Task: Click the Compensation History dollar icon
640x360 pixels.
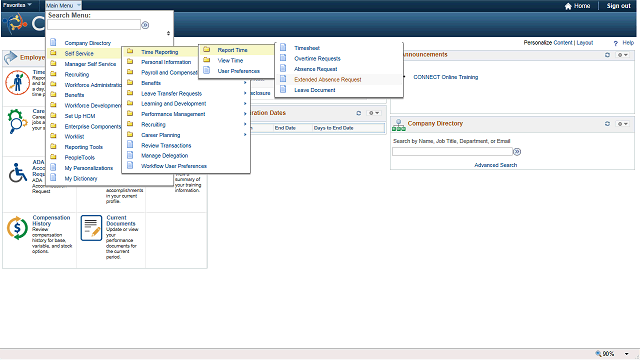Action: 17,228
